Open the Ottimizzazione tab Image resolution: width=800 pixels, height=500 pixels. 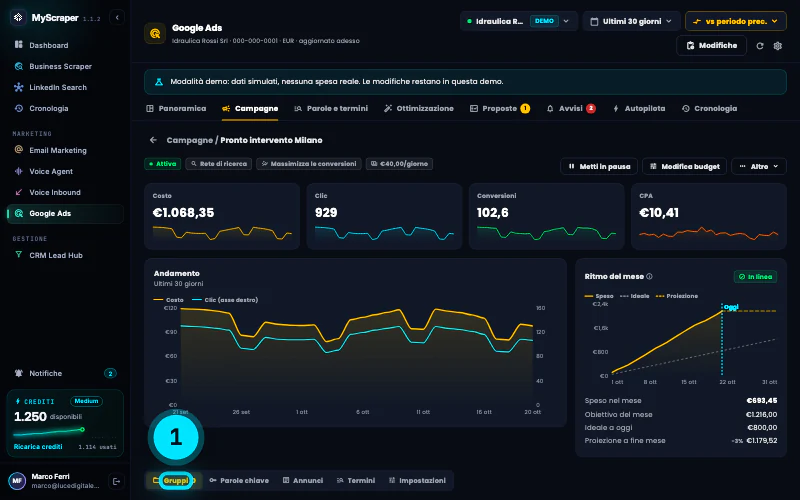click(418, 108)
